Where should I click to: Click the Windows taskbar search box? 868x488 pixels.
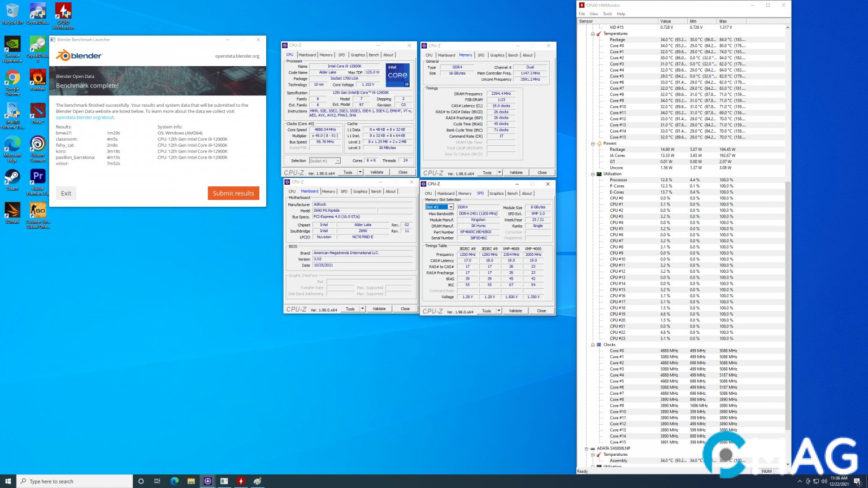click(x=73, y=481)
